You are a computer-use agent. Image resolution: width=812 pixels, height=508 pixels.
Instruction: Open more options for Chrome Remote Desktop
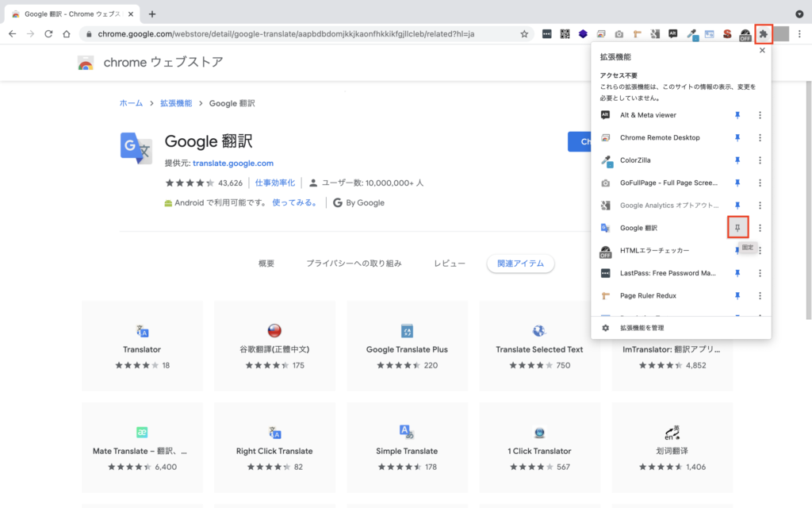(x=760, y=138)
